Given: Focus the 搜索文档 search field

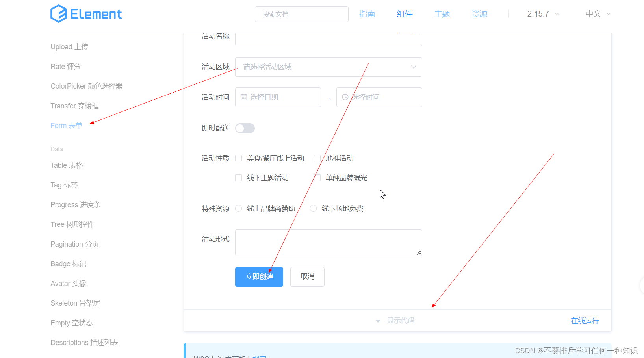Looking at the screenshot, I should click(302, 14).
